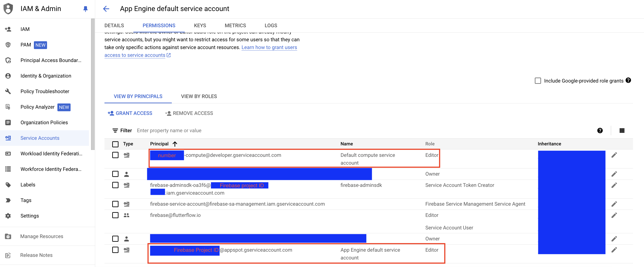Select Service Accounts in the sidebar
644x267 pixels.
(x=44, y=138)
